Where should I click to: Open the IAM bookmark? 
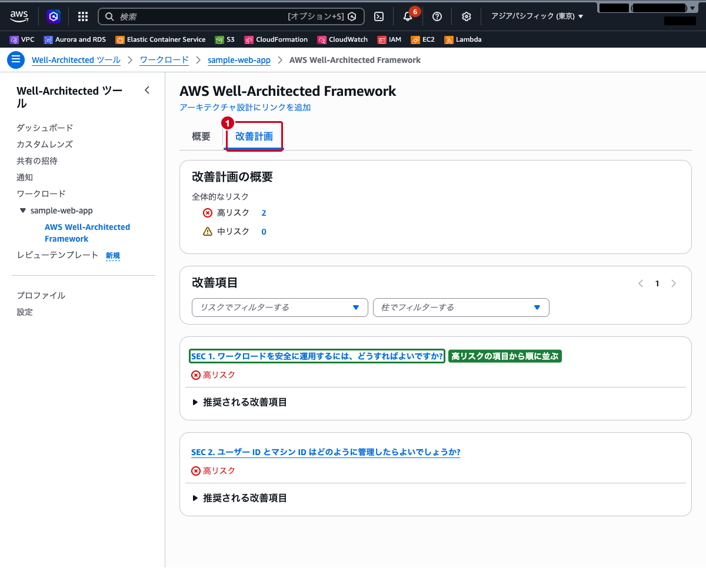[x=389, y=40]
